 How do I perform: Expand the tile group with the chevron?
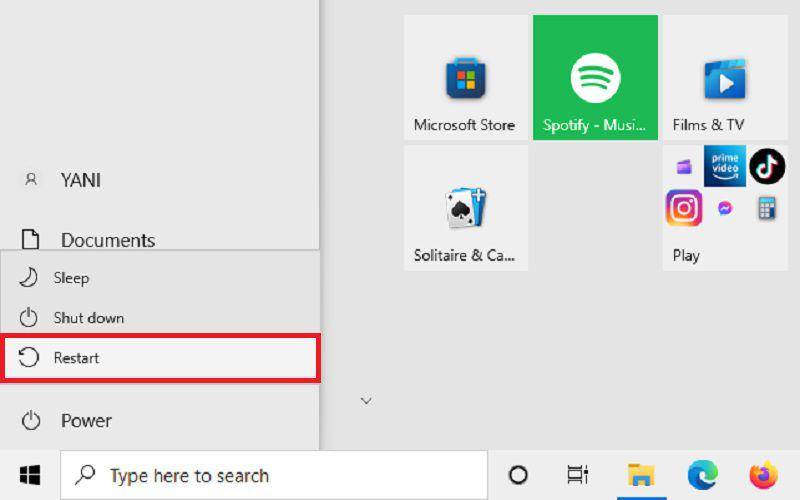(366, 401)
